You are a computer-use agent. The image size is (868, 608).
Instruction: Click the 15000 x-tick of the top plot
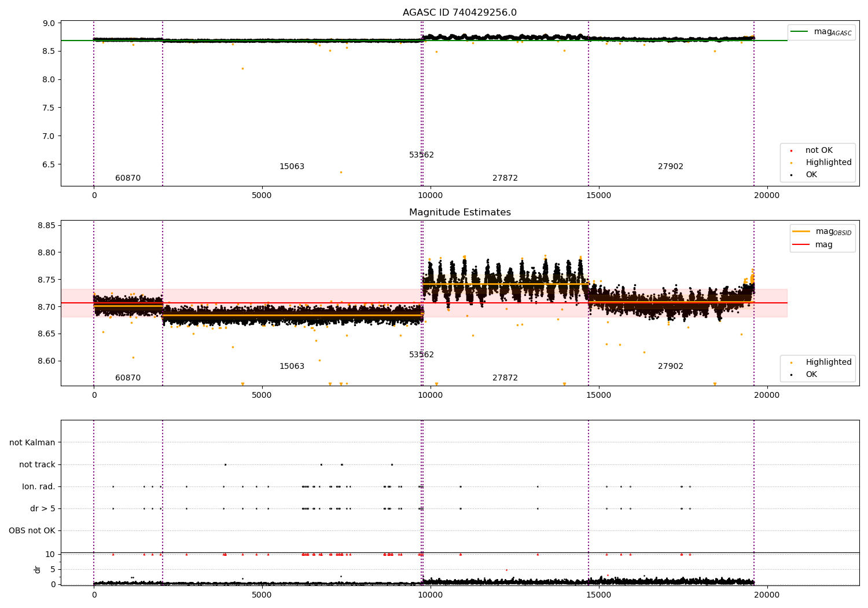tap(599, 196)
